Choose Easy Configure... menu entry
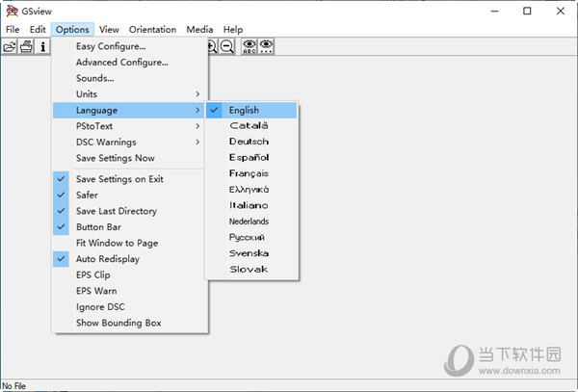Viewport: 578px width, 392px height. [x=128, y=46]
